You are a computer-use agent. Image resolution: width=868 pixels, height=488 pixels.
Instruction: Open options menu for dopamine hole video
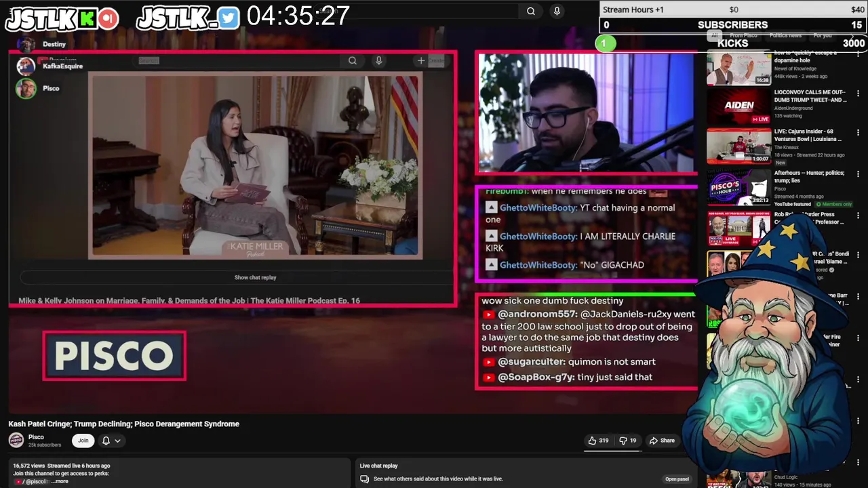(858, 56)
